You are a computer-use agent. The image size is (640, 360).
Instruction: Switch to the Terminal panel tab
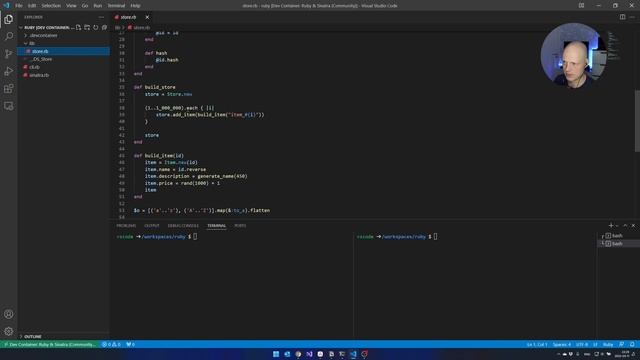(x=216, y=226)
